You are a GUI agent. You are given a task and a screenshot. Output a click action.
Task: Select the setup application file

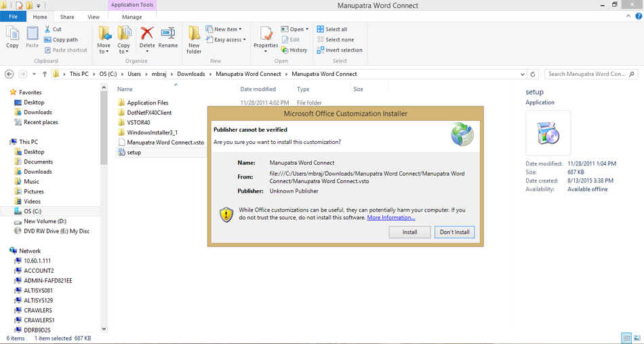tap(134, 153)
